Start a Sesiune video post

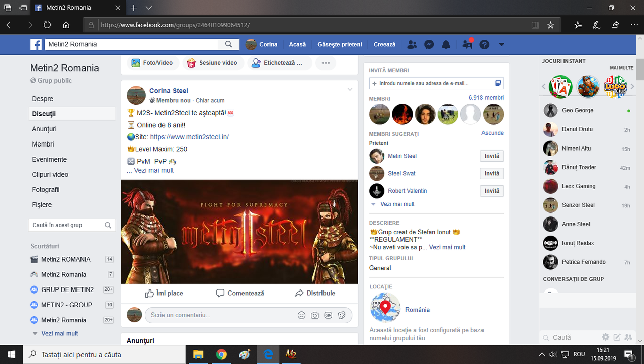coord(212,63)
